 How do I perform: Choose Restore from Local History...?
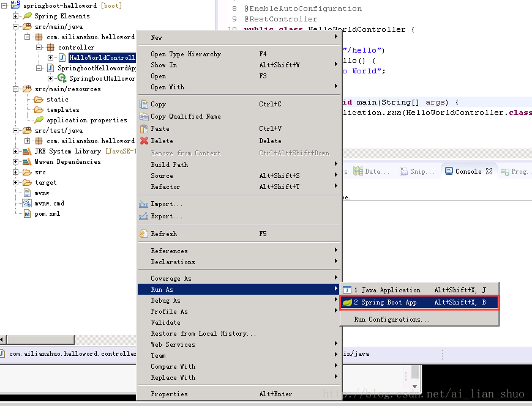(239, 333)
